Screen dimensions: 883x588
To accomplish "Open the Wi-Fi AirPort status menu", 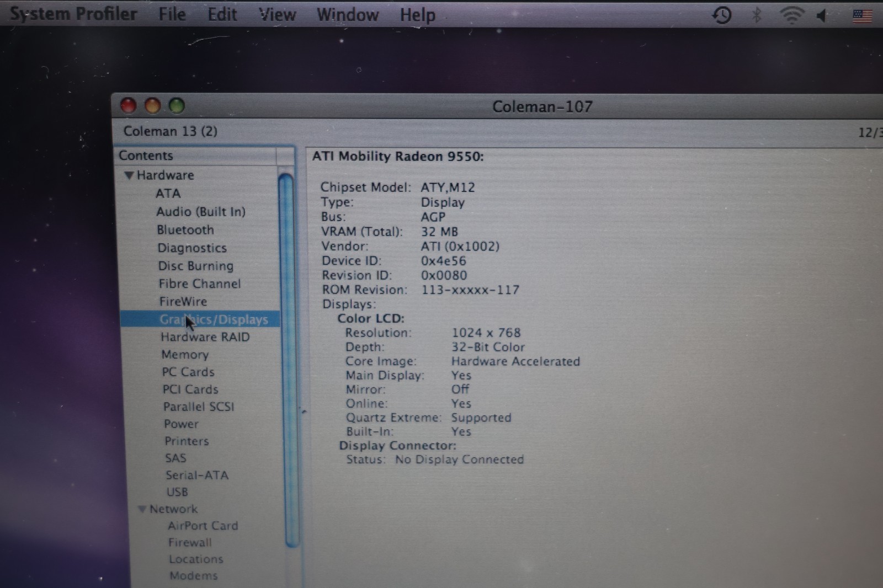I will [x=791, y=15].
